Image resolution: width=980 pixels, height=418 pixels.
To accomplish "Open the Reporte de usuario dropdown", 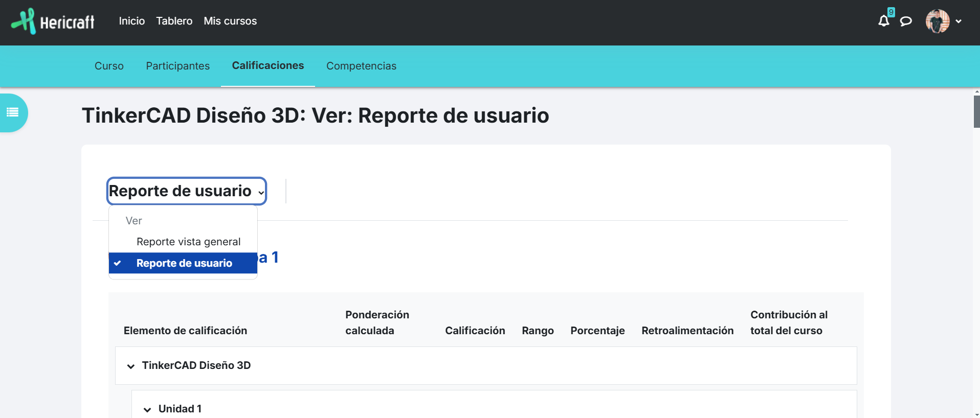I will (187, 191).
